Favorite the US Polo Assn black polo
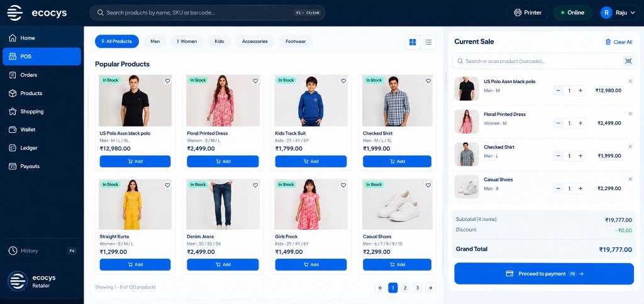644x304 pixels. point(167,81)
